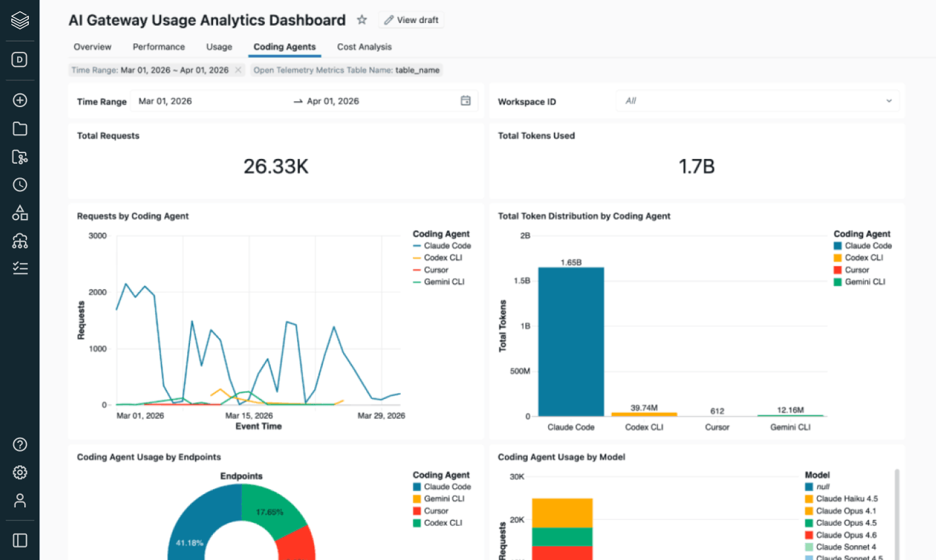The image size is (936, 560).
Task: Click Gemini CLI swatch in Total Token Distribution legend
Action: tap(837, 282)
